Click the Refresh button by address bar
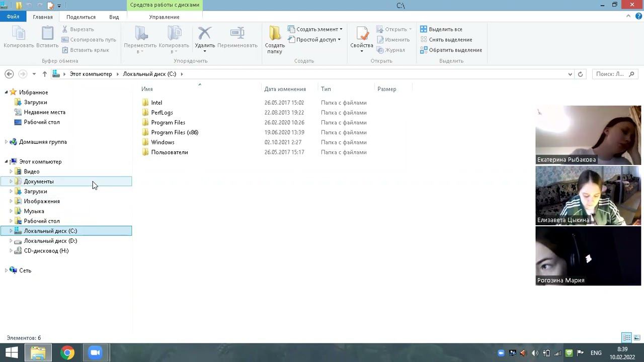The image size is (644, 362). [x=580, y=74]
